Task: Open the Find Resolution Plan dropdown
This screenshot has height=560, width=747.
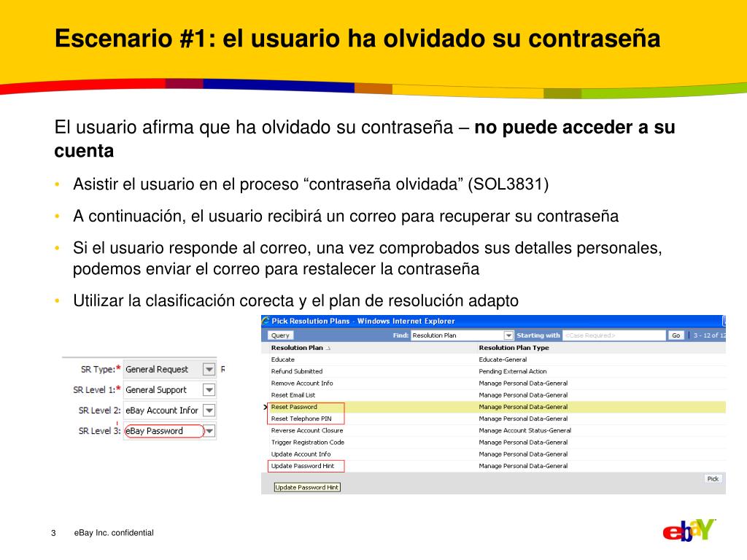Action: [x=508, y=335]
